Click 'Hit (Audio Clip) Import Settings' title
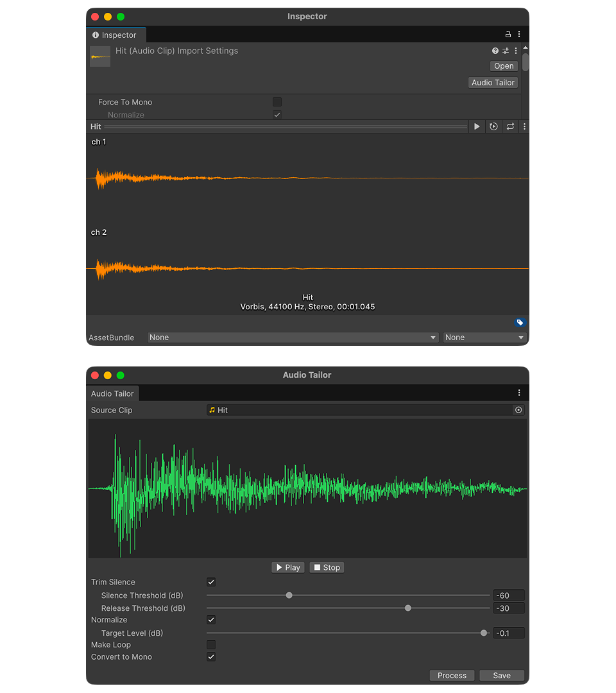The image size is (616, 693). [176, 51]
